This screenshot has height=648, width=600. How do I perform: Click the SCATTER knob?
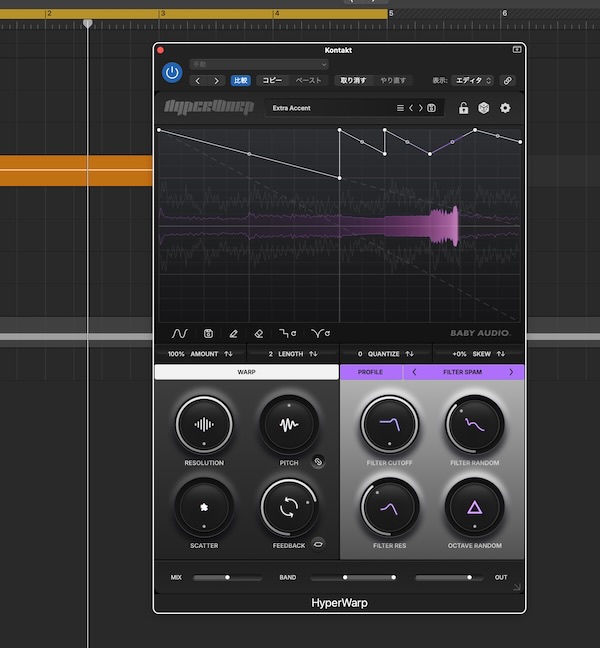pos(204,507)
